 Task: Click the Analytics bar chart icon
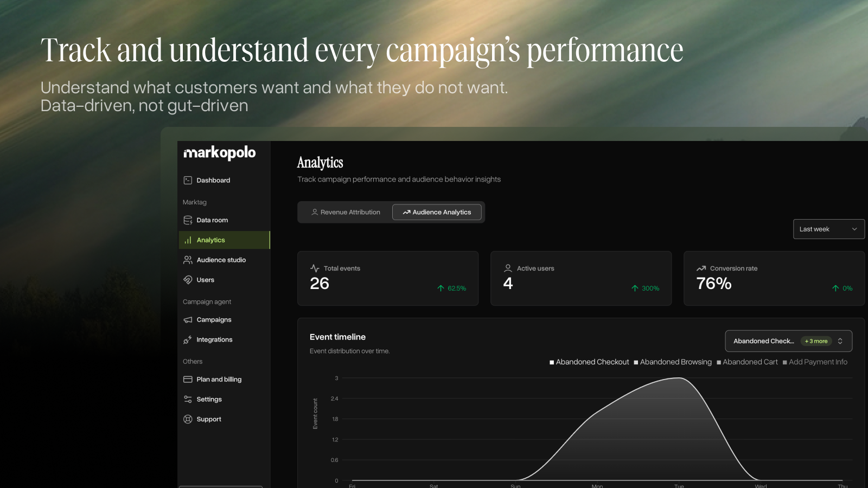coord(188,240)
